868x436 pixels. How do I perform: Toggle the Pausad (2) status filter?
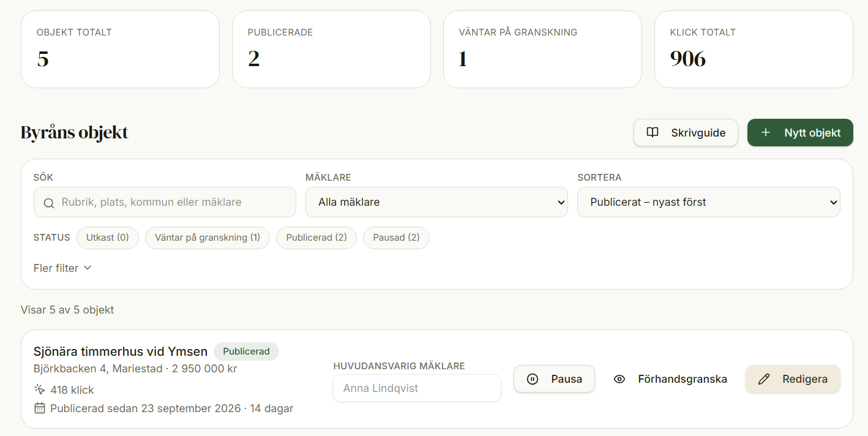[x=397, y=238]
